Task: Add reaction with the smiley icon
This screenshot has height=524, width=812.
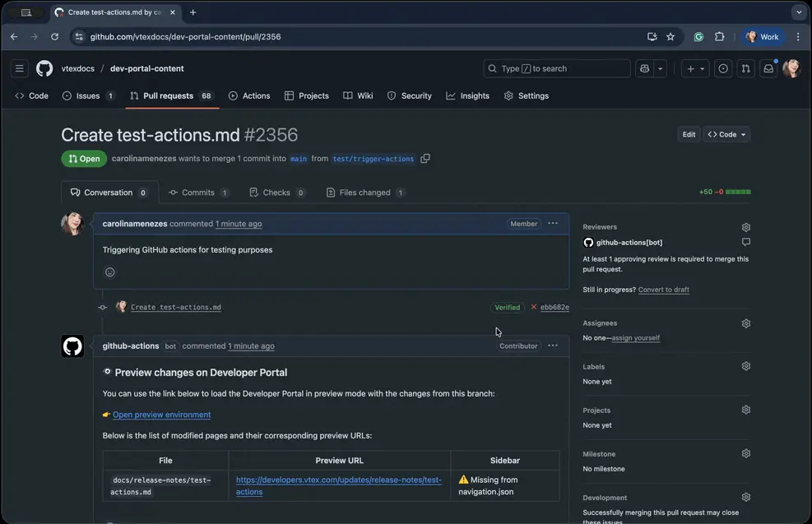Action: tap(109, 272)
